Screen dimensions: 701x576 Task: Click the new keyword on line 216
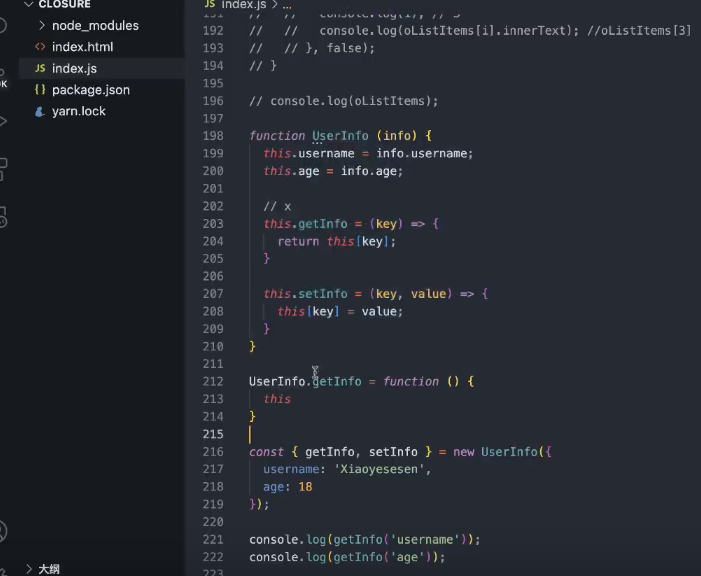coord(464,452)
